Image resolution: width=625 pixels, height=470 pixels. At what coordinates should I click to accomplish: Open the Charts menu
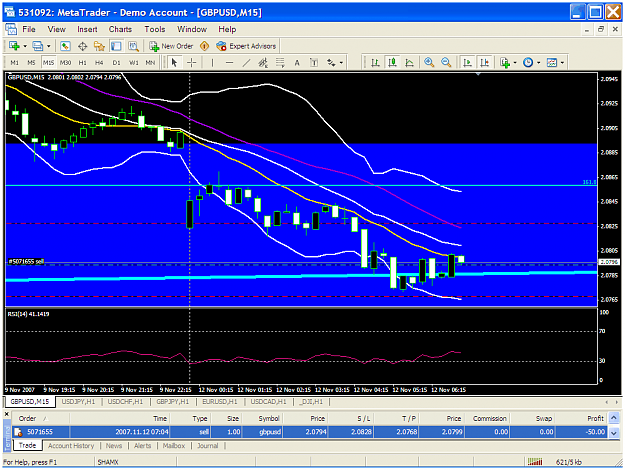(x=120, y=29)
